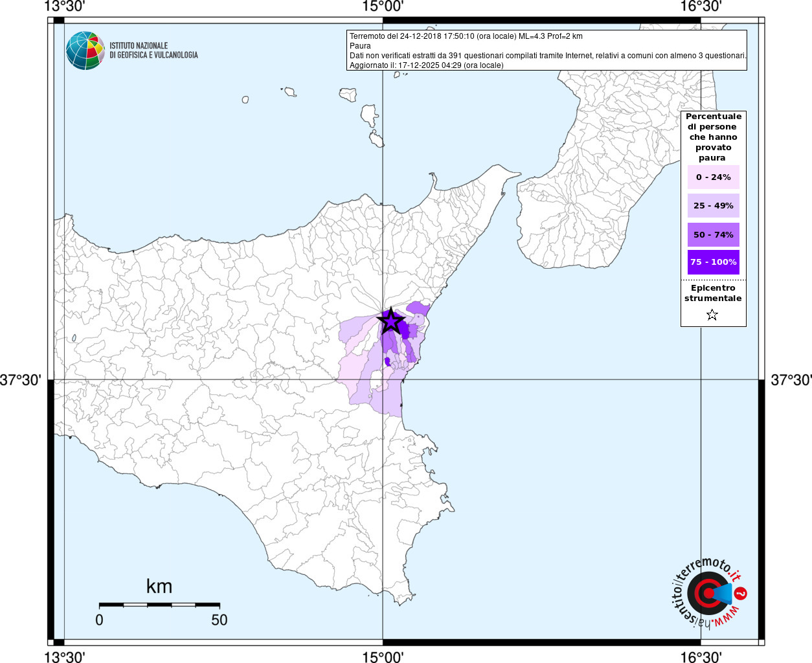The height and width of the screenshot is (663, 812).
Task: Click the word 'Paura' in the info box
Action: (360, 46)
